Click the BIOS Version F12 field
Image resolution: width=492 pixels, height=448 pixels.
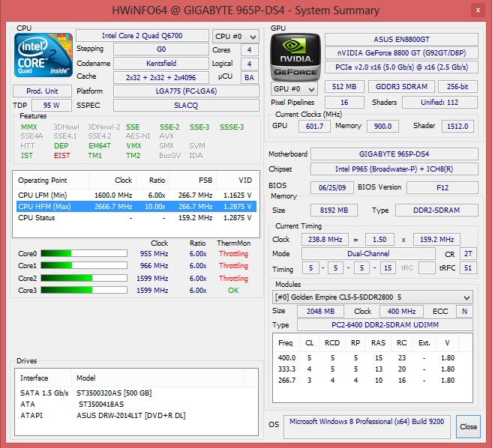[442, 188]
